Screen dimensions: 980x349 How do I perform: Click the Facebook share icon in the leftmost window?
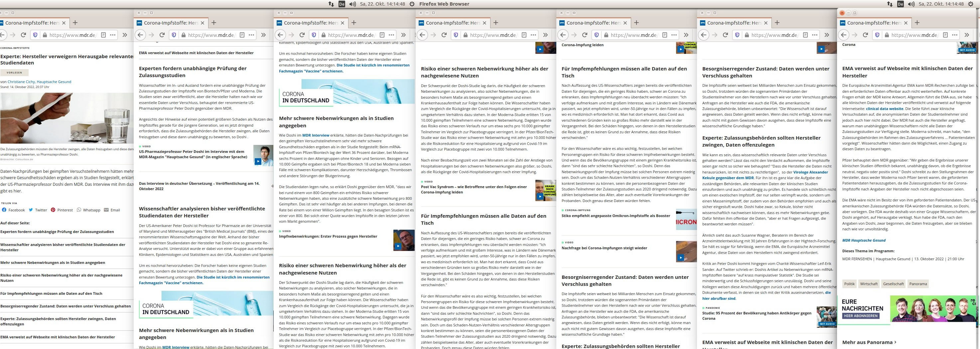tap(4, 210)
